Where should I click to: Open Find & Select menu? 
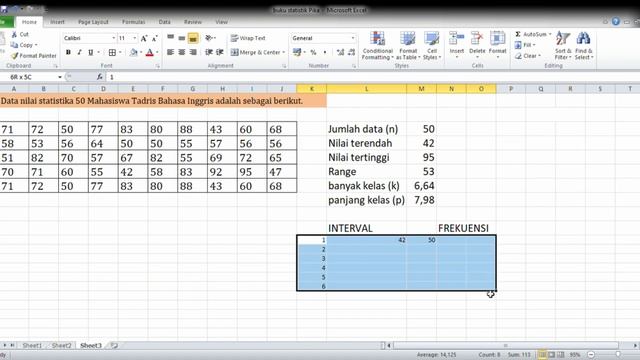[584, 46]
